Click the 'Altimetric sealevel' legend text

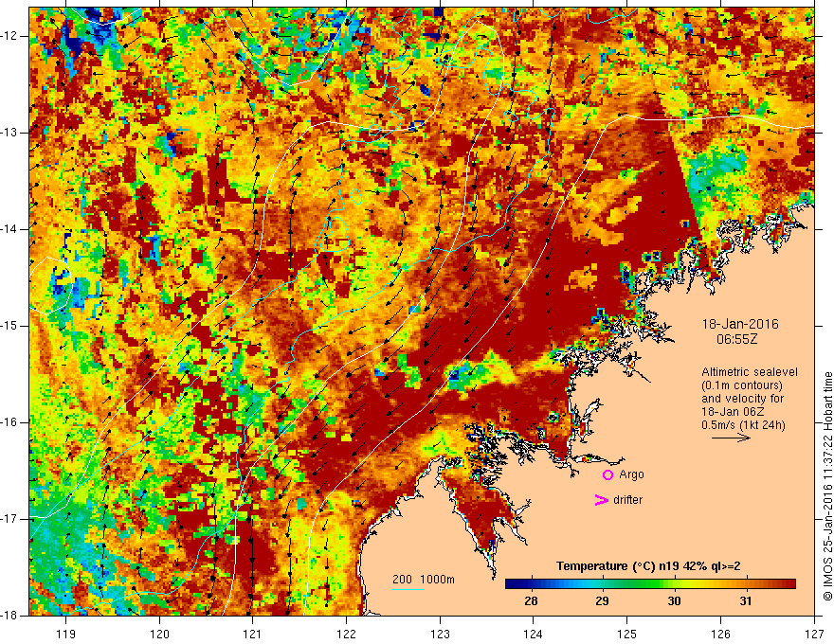click(750, 372)
